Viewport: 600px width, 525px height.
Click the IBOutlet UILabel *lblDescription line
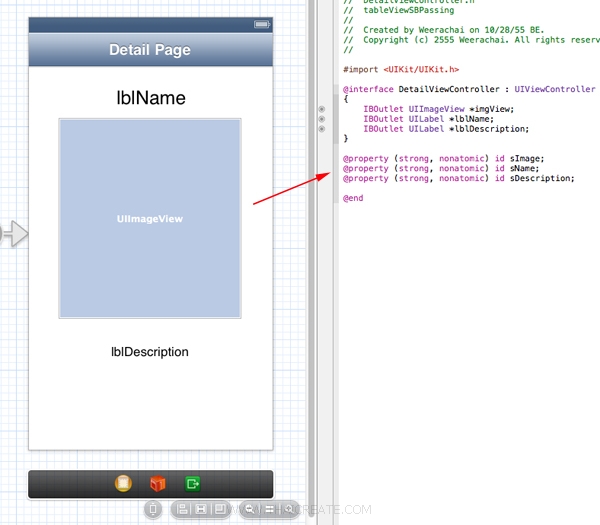point(446,129)
